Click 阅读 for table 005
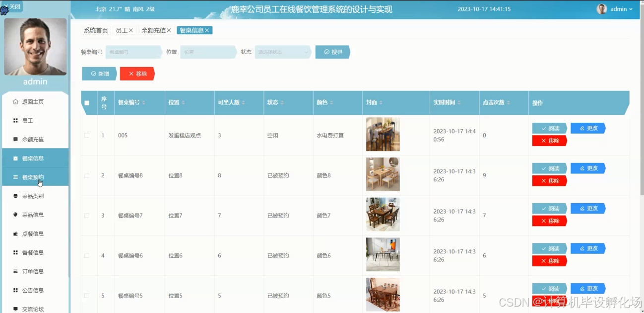This screenshot has height=313, width=644. 550,128
